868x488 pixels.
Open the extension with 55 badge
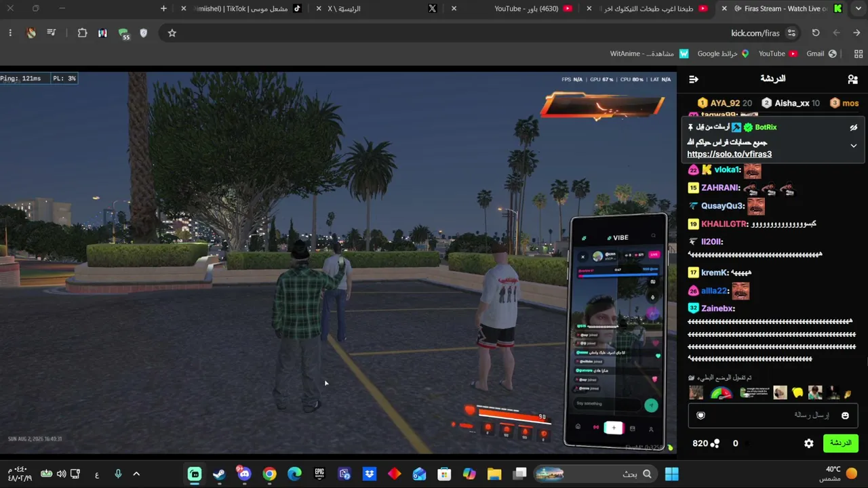point(123,34)
